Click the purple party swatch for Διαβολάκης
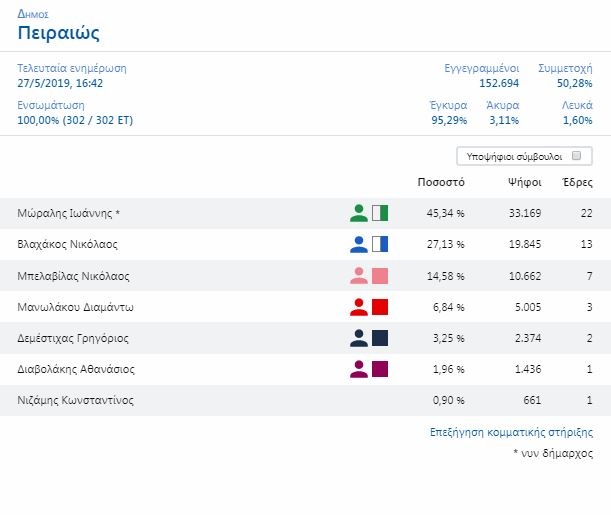This screenshot has height=515, width=611. [x=380, y=369]
